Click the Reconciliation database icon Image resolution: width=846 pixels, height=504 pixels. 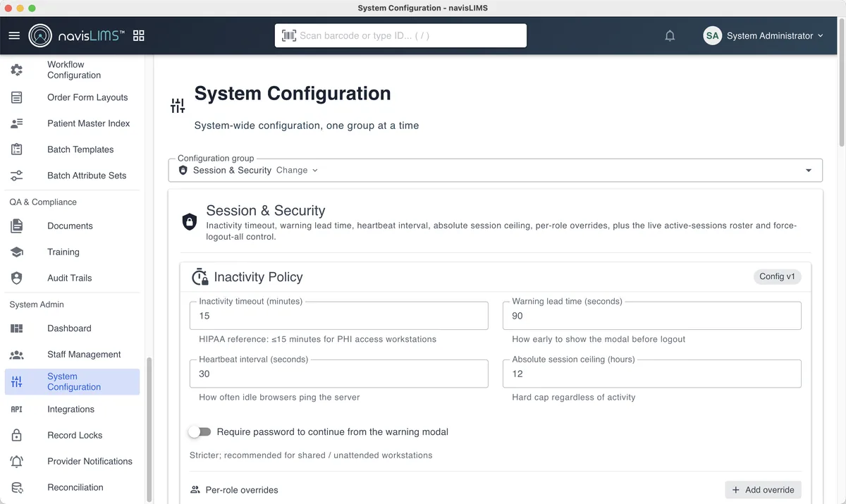[x=17, y=487]
